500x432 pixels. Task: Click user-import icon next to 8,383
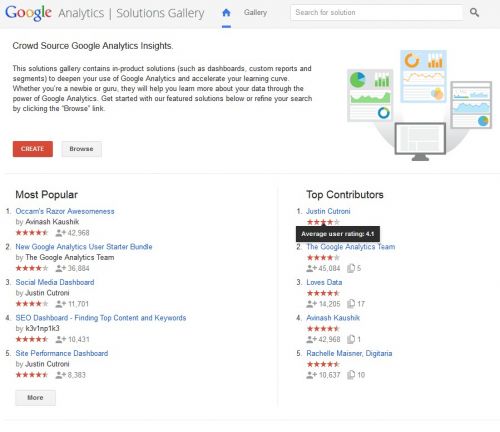click(x=60, y=375)
